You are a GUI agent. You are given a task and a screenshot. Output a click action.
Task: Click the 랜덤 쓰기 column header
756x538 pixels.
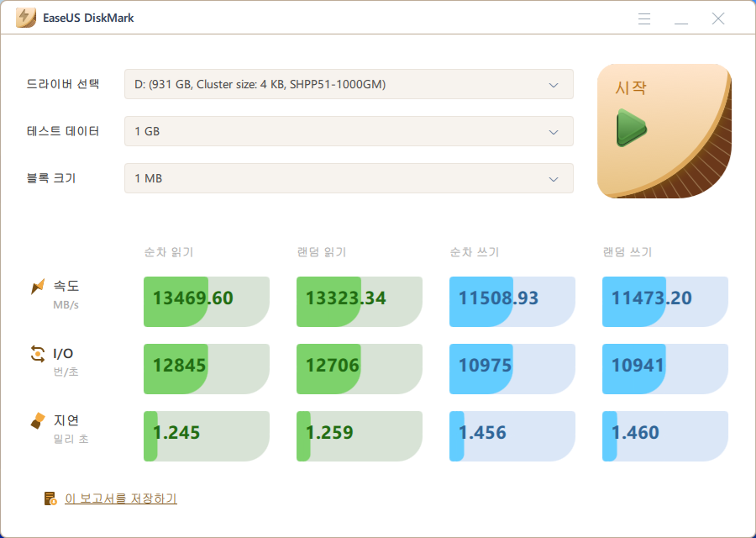point(627,252)
